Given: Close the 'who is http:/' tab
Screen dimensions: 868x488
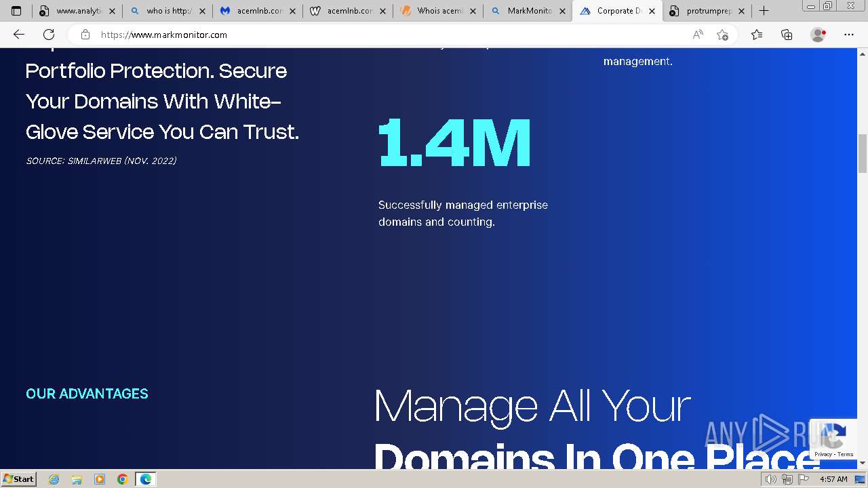Looking at the screenshot, I should (x=202, y=11).
